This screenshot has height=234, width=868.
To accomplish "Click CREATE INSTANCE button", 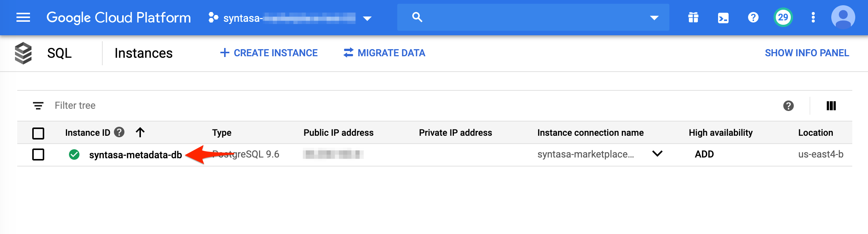I will (x=269, y=53).
